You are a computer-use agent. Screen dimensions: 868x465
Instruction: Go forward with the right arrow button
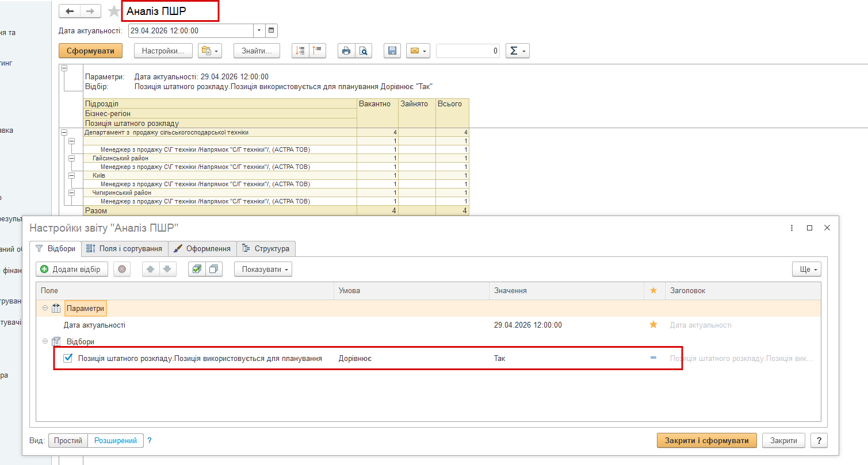pos(90,11)
